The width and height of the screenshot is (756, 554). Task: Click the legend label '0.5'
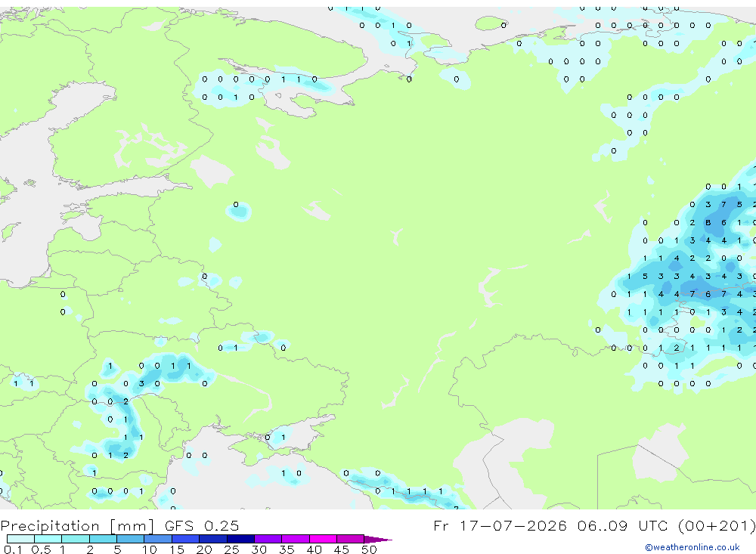[x=41, y=549]
